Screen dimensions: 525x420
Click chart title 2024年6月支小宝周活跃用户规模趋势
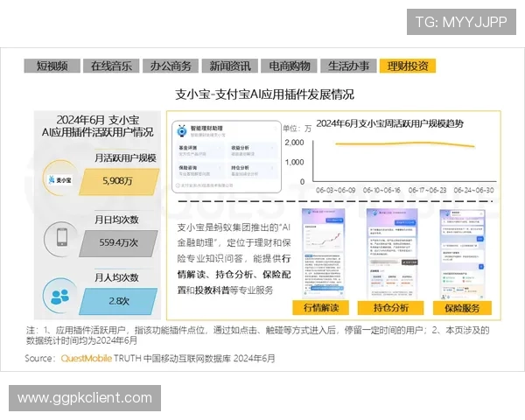coord(389,123)
